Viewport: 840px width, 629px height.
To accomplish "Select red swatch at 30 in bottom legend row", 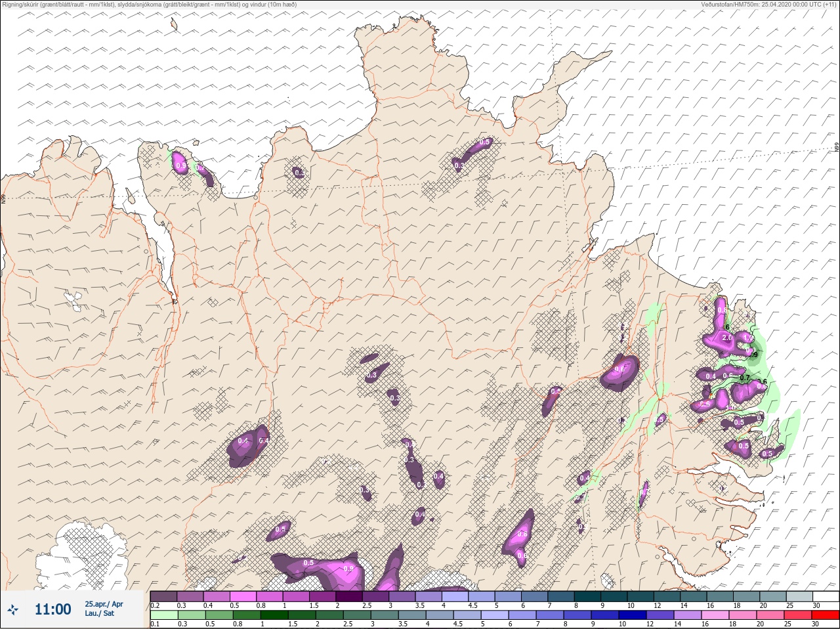I will (x=826, y=615).
